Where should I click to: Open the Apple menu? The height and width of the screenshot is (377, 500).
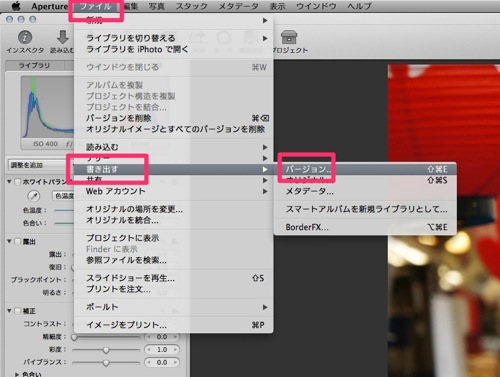(16, 6)
